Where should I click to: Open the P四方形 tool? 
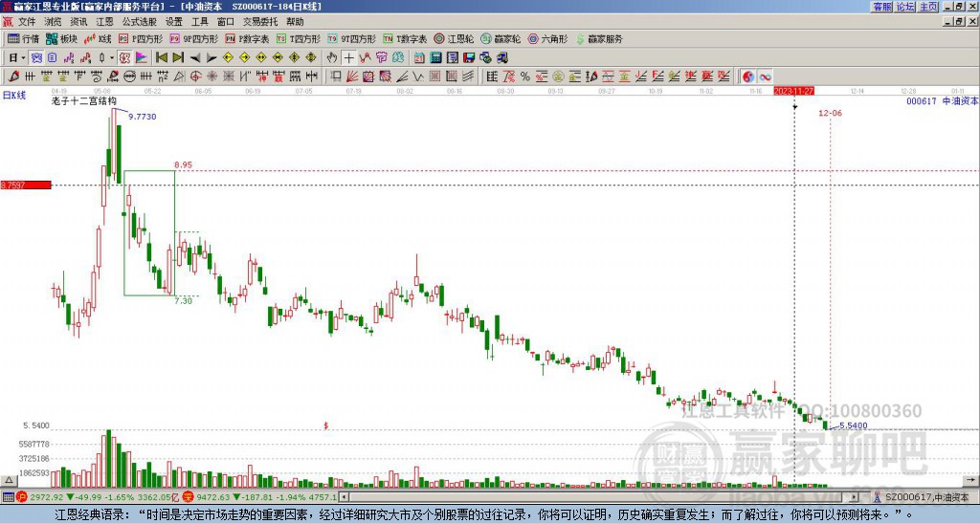pos(140,38)
